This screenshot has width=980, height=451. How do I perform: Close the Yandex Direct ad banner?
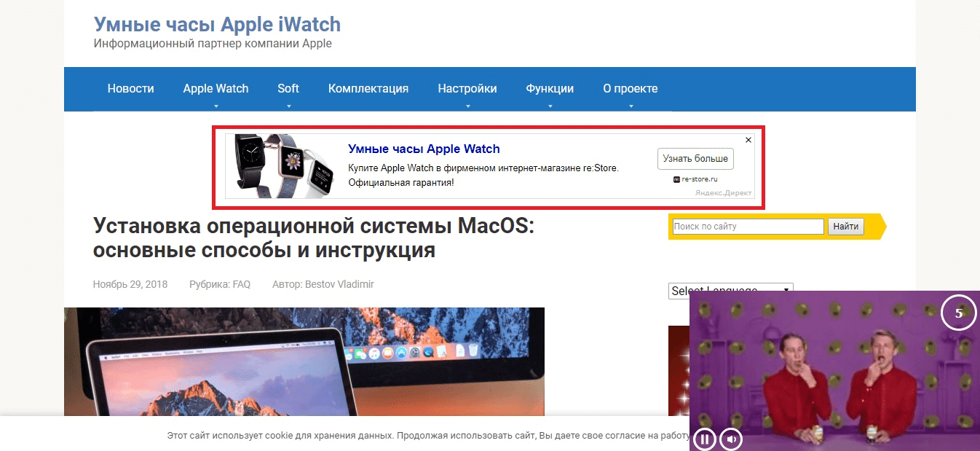click(x=748, y=139)
